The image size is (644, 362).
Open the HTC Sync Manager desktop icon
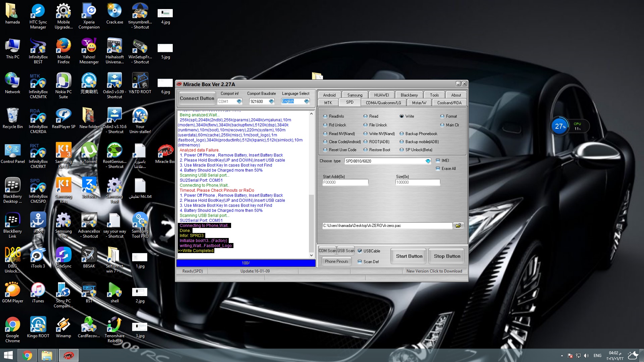tap(38, 16)
